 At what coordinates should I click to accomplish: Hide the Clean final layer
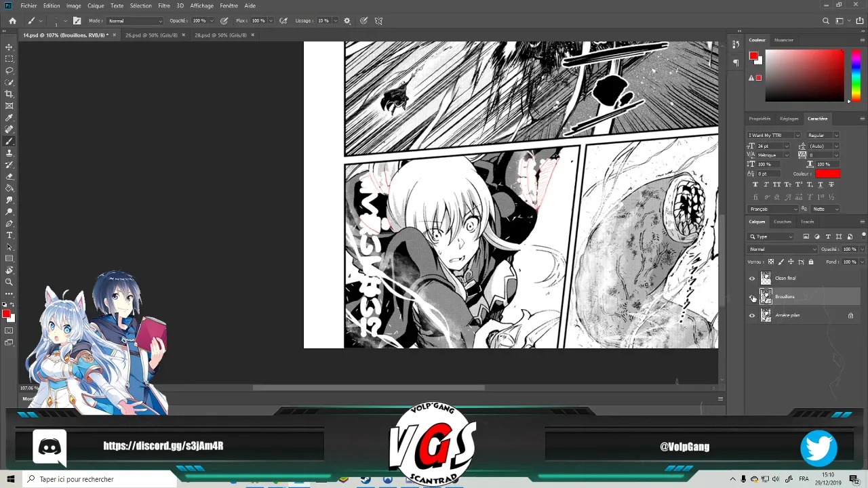751,279
